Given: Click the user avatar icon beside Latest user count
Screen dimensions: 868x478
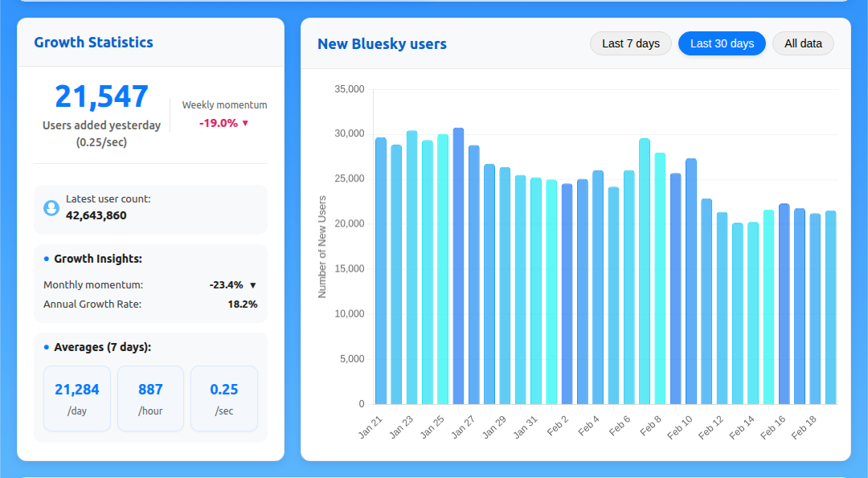Looking at the screenshot, I should (51, 208).
